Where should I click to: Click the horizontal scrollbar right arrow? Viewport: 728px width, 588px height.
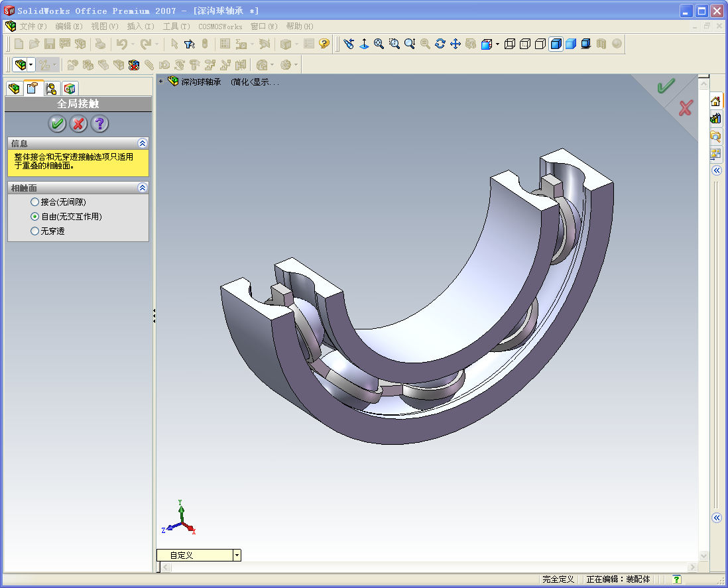tap(693, 567)
